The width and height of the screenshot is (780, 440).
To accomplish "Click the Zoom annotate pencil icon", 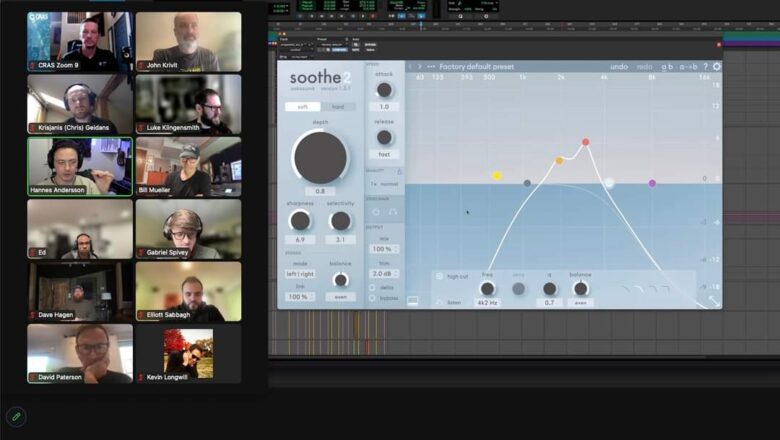I will (16, 417).
